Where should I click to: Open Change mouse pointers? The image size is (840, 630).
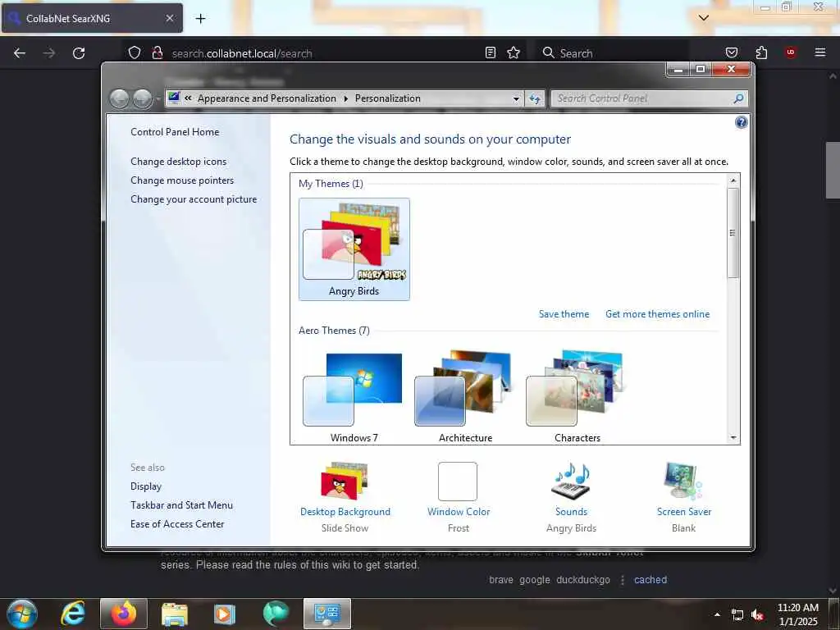[x=182, y=180]
